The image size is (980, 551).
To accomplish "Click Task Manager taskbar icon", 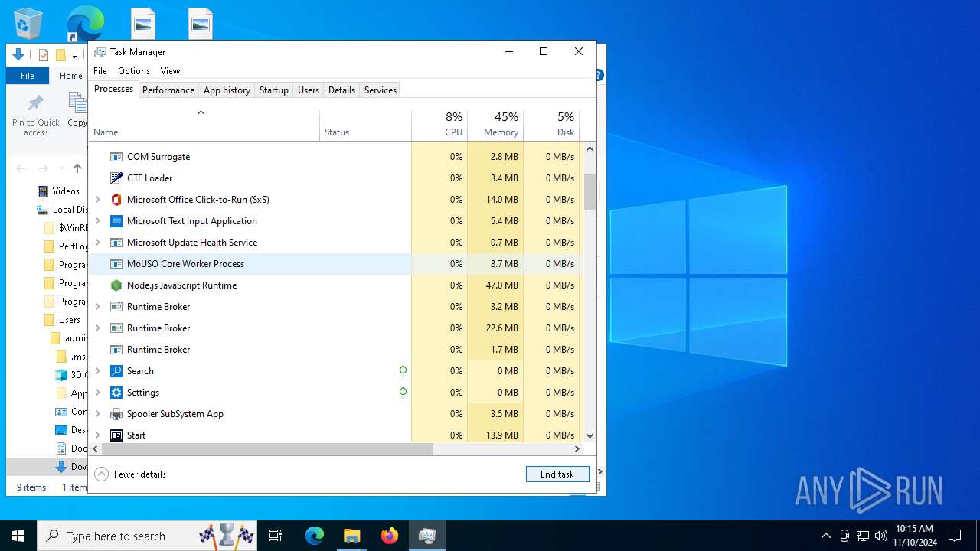I will point(427,536).
